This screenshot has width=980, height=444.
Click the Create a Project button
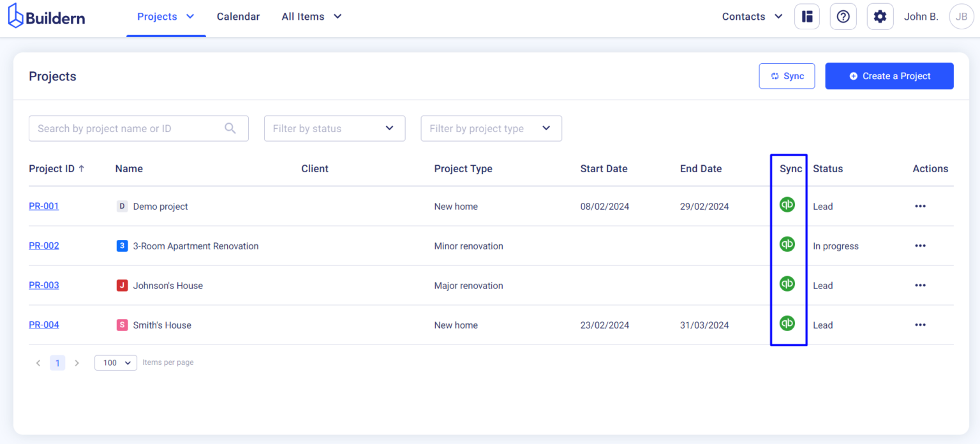[x=889, y=76]
